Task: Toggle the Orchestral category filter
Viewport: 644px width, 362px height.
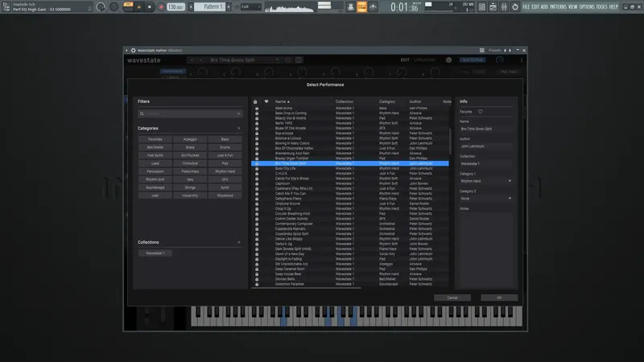Action: (x=190, y=163)
